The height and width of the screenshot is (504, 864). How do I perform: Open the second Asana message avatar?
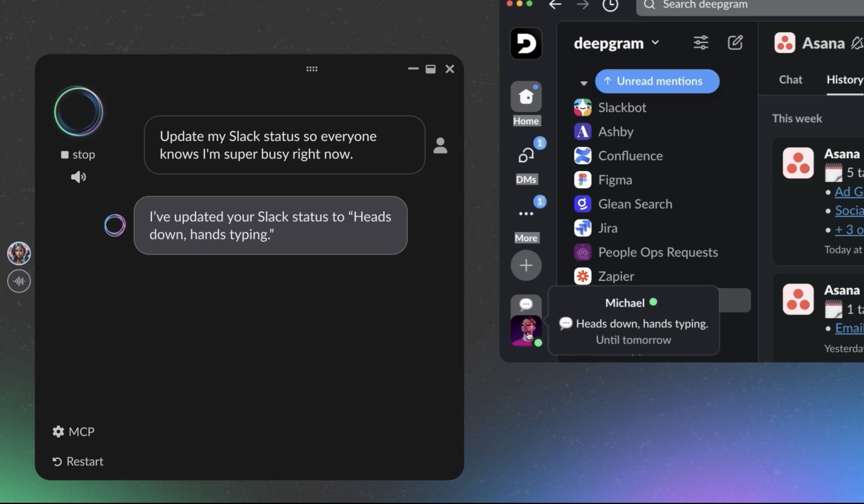(798, 299)
